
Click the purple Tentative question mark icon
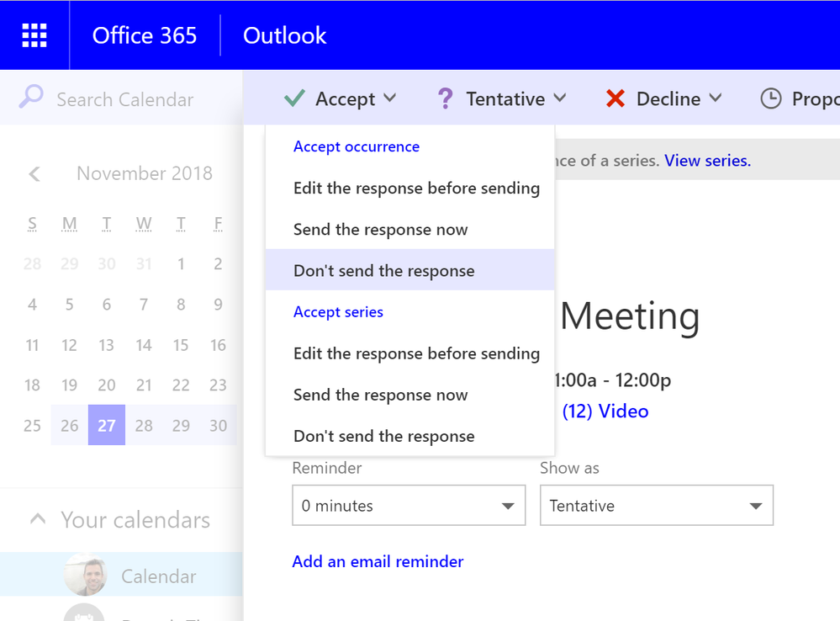tap(445, 98)
